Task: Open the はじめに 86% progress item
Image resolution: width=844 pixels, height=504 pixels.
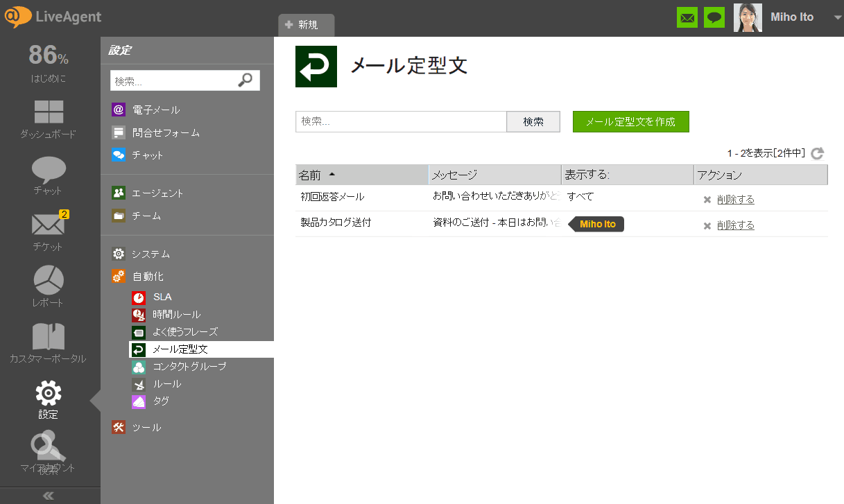Action: coord(49,63)
